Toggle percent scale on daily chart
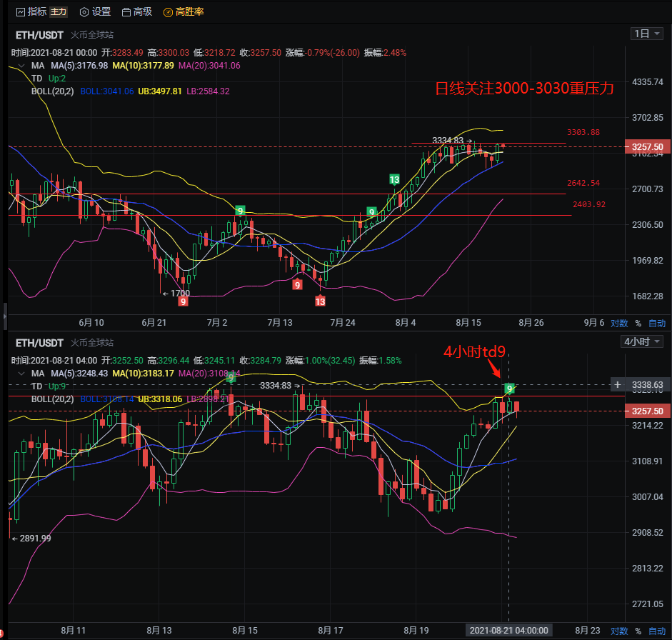Screen dimensions: 672x640 (638, 323)
